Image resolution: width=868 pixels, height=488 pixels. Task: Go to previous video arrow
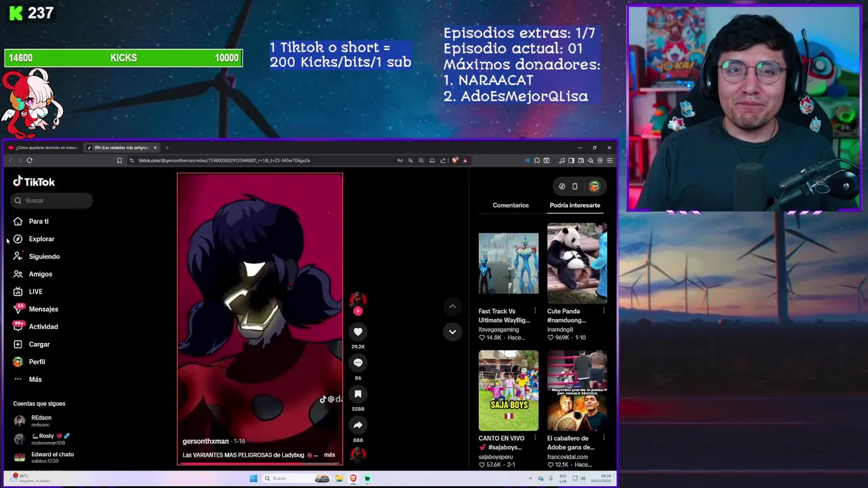[452, 306]
